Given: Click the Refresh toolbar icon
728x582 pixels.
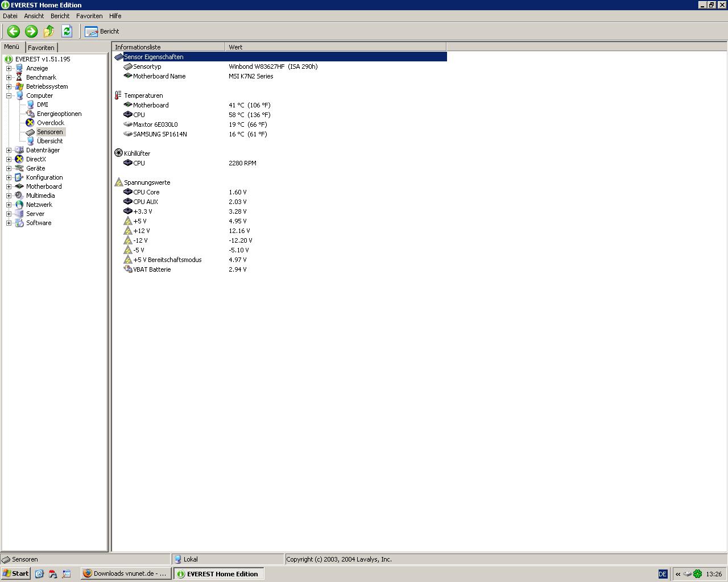Looking at the screenshot, I should click(x=67, y=31).
